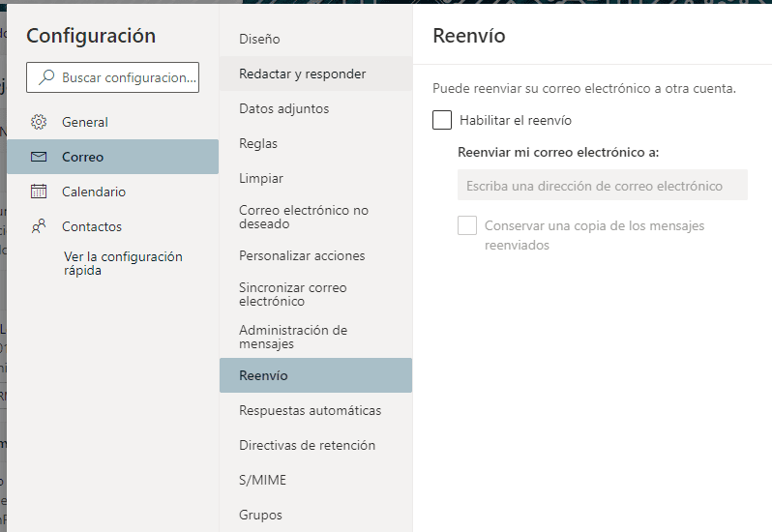Screen dimensions: 772x532
Task: Enable the Habilitar el reenvío checkbox
Action: [442, 120]
